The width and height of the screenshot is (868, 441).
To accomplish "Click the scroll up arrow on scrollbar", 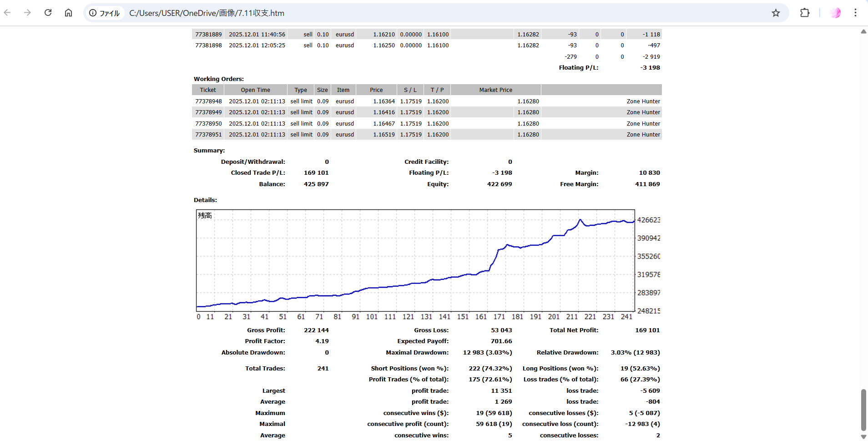I will (x=863, y=31).
